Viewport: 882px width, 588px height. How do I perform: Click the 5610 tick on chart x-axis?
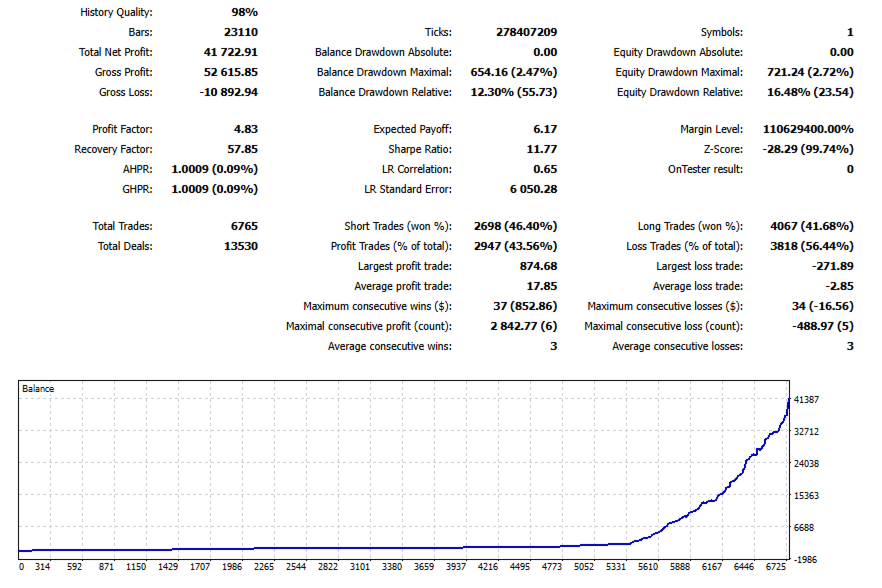647,567
